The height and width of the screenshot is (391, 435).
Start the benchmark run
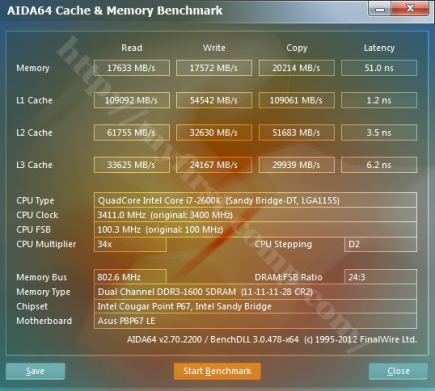217,371
